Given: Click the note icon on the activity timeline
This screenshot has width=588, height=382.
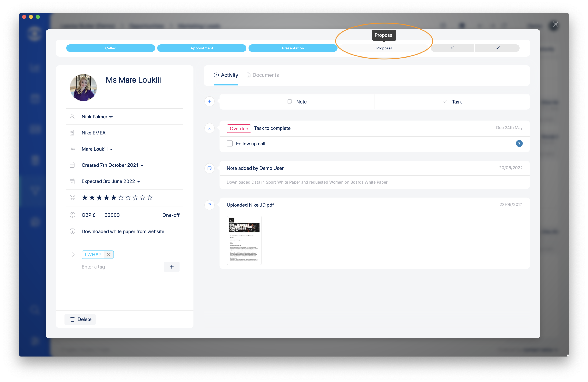Looking at the screenshot, I should (x=209, y=168).
